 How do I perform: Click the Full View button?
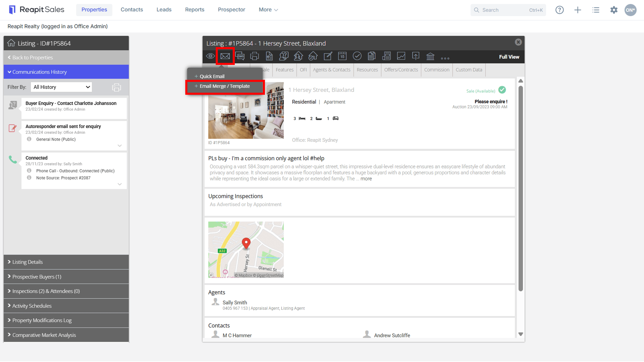pyautogui.click(x=509, y=57)
